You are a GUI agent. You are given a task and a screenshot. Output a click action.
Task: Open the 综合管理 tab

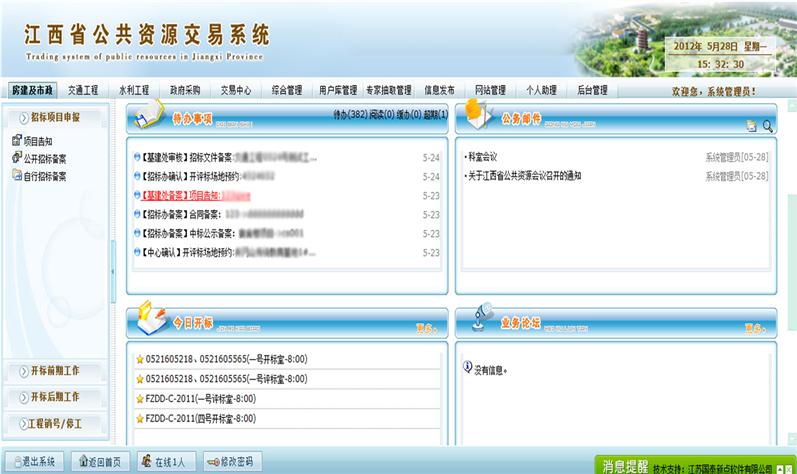(x=286, y=90)
